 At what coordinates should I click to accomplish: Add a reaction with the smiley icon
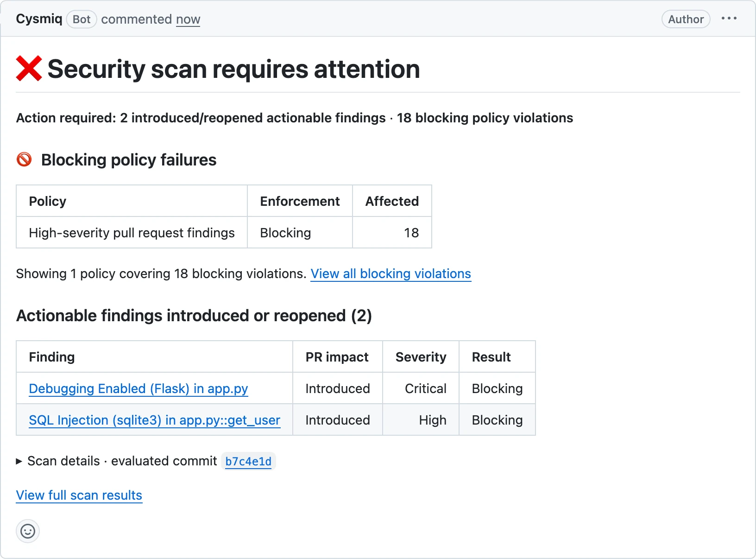point(28,531)
